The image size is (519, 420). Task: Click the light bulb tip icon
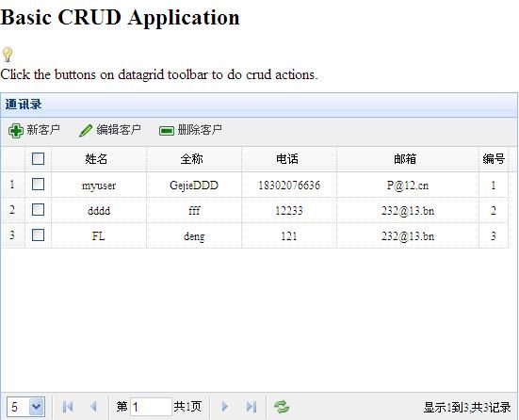tap(8, 55)
